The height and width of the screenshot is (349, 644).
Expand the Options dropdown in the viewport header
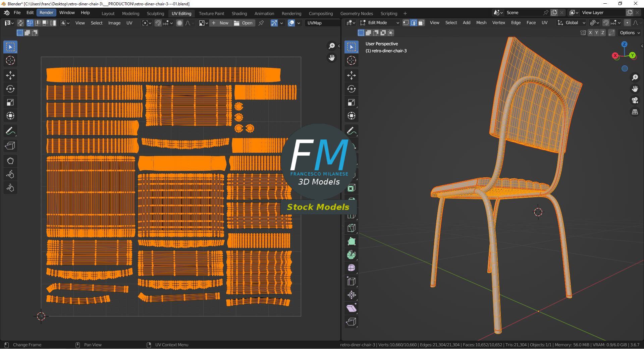click(629, 33)
